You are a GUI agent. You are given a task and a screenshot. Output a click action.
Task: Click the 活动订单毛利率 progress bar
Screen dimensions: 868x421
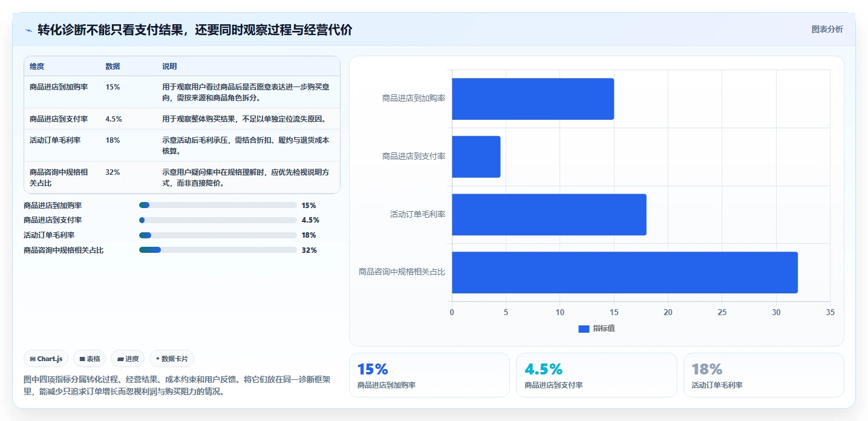[218, 235]
